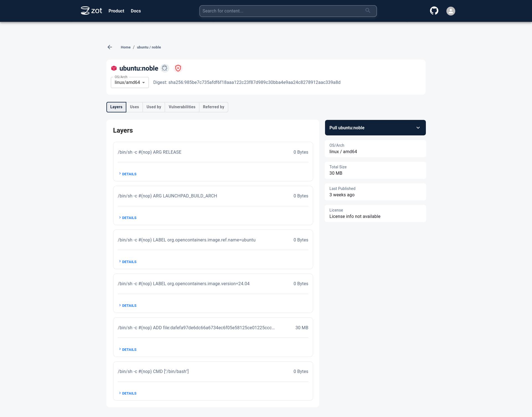Click the content search input field
This screenshot has height=417, width=532.
277,11
